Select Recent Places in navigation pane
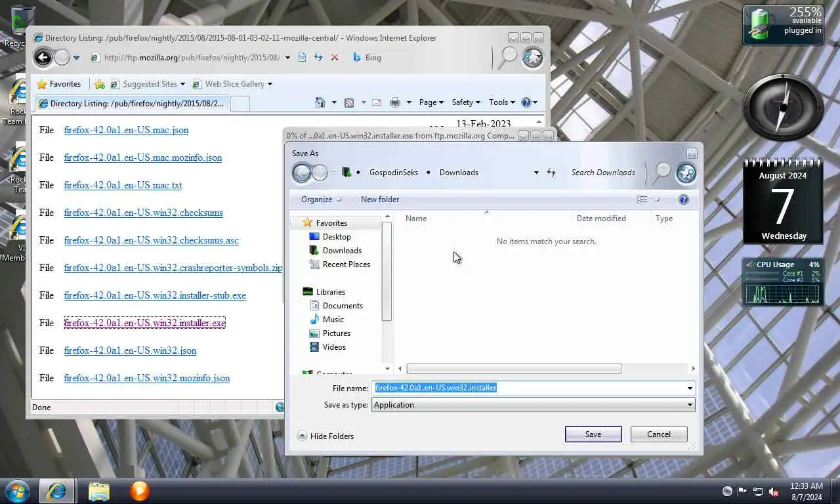Viewport: 840px width, 504px height. click(x=346, y=264)
